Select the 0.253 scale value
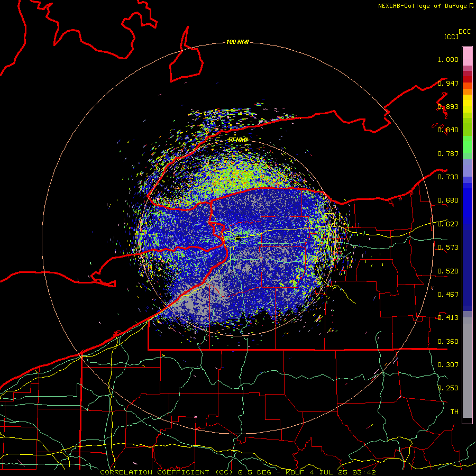The height and width of the screenshot is (476, 476). pos(448,388)
